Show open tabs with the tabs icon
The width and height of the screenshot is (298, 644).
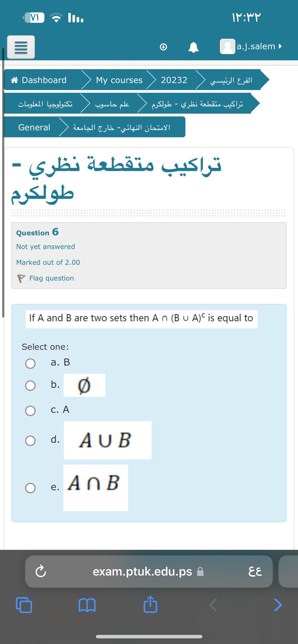pos(24,605)
